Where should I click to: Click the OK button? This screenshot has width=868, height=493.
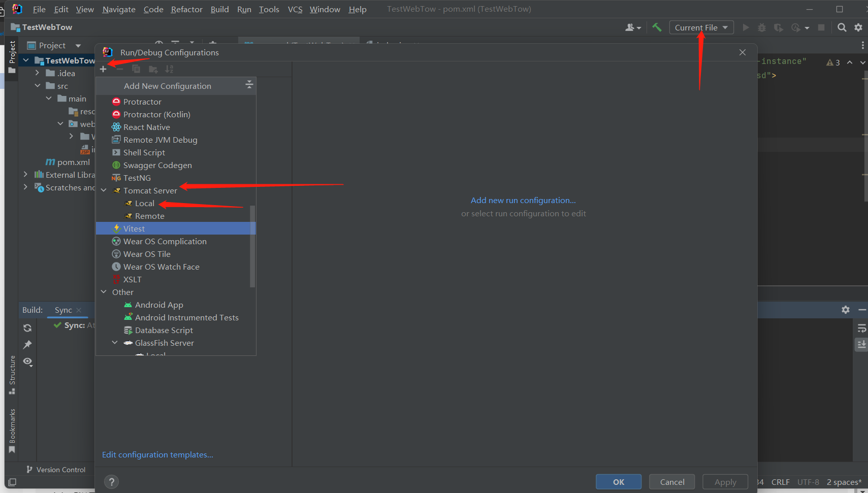pyautogui.click(x=619, y=482)
